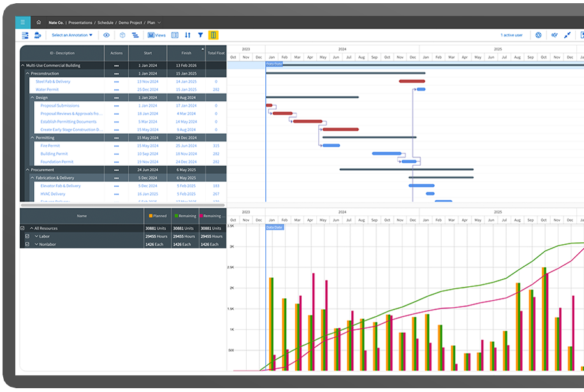Open the Select an Annotation dropdown

tap(72, 35)
